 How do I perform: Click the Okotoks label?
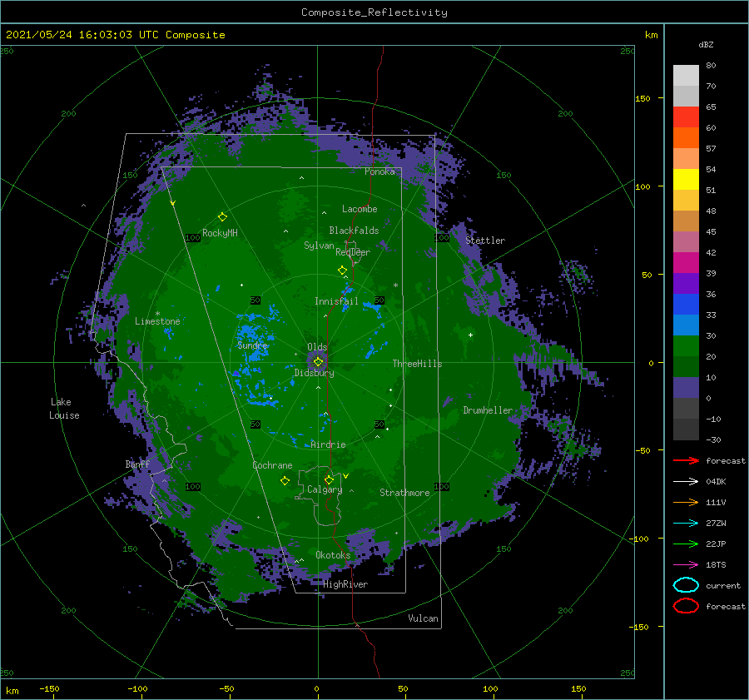tap(333, 554)
